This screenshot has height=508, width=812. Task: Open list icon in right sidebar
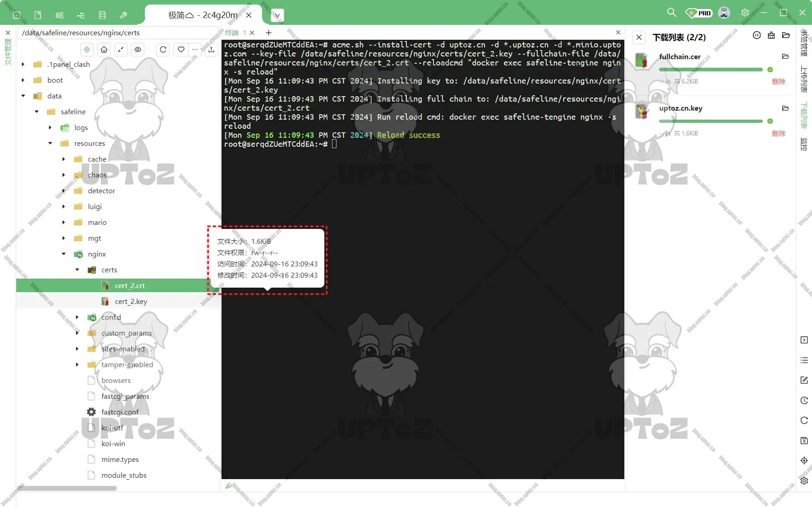(x=804, y=360)
